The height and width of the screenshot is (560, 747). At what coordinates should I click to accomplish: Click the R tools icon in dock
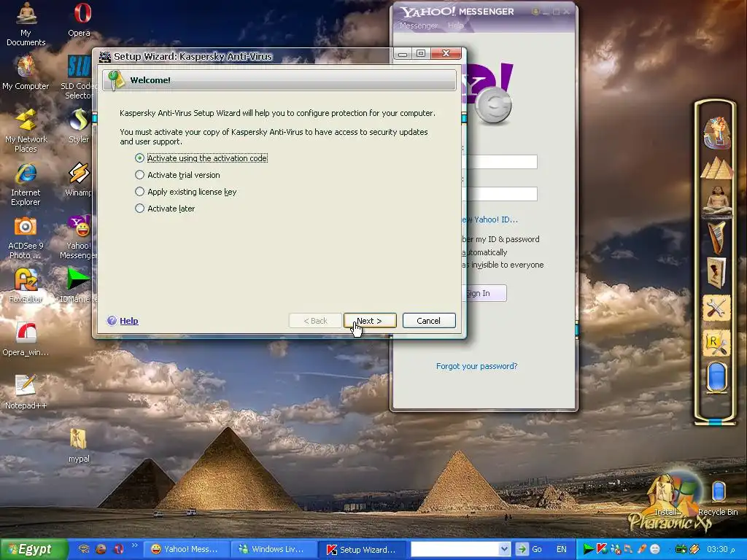(716, 343)
